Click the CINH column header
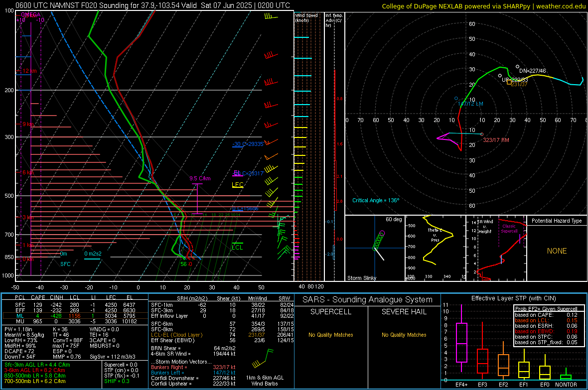Viewport: 588px width, 390px height. (56, 297)
